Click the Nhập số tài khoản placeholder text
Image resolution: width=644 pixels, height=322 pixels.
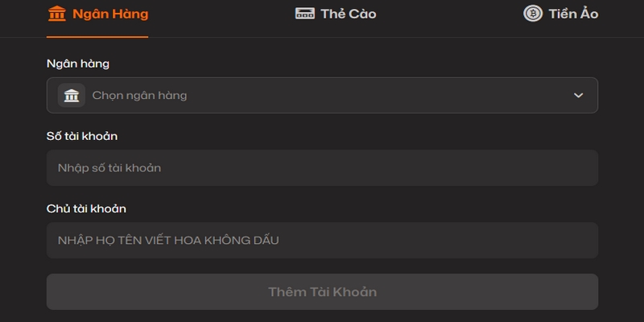[x=109, y=167]
